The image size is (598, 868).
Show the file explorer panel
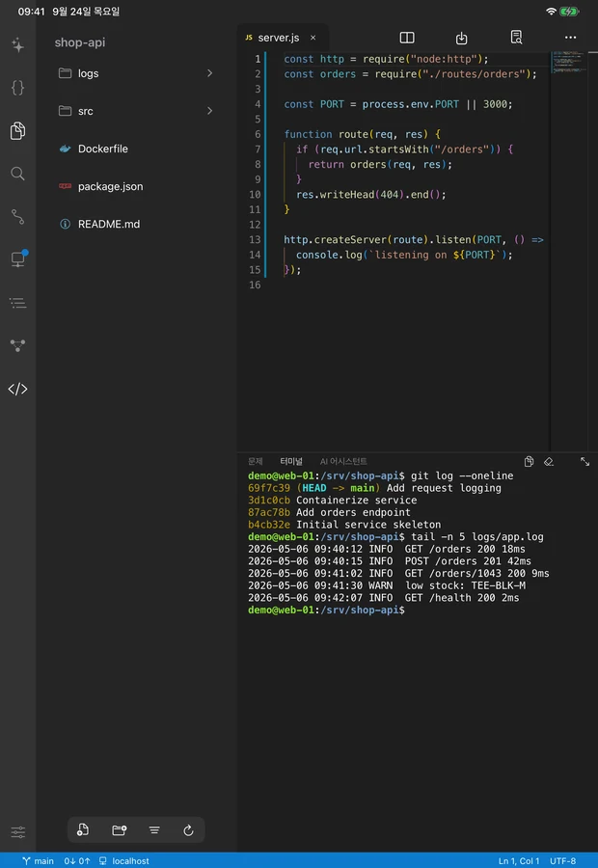pyautogui.click(x=17, y=130)
